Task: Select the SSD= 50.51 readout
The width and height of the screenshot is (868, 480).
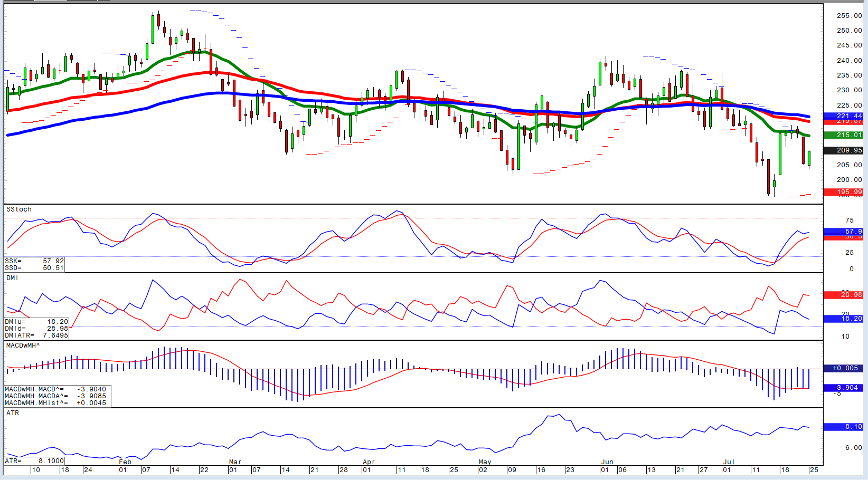Action: (x=35, y=267)
